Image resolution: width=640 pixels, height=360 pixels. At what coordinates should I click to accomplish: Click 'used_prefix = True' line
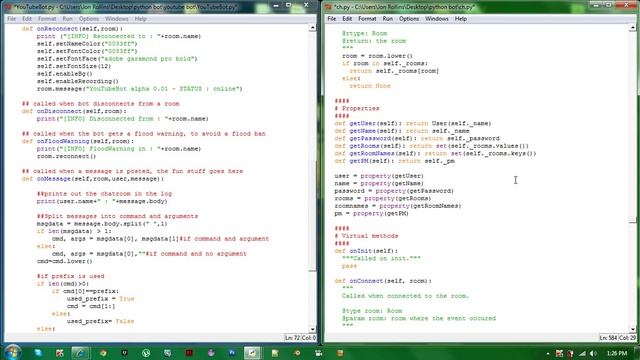coord(100,299)
